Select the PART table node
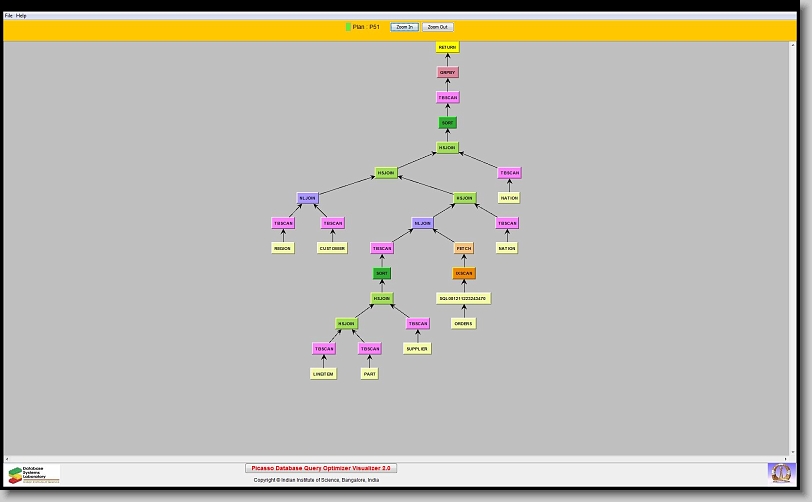 [x=369, y=374]
